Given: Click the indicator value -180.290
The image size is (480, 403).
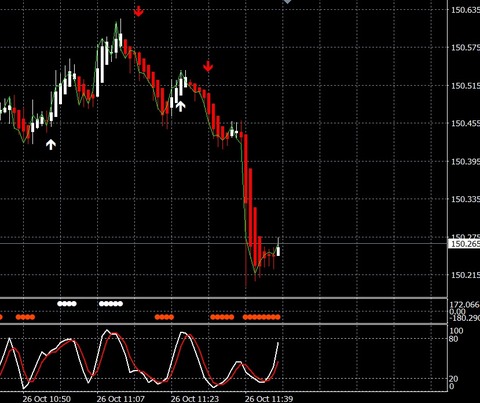Looking at the screenshot, I should 465,318.
